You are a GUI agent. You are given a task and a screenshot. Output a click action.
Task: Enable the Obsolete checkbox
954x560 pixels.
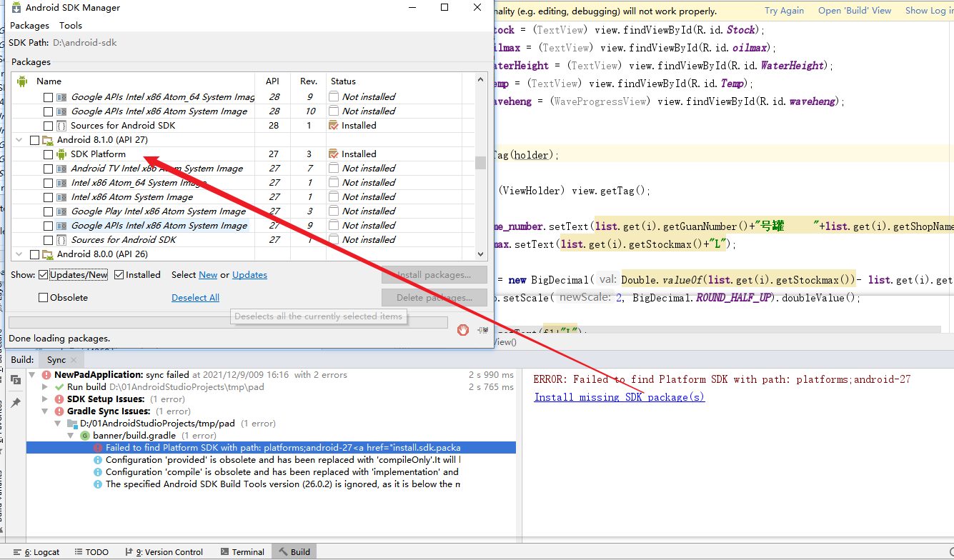click(x=44, y=298)
